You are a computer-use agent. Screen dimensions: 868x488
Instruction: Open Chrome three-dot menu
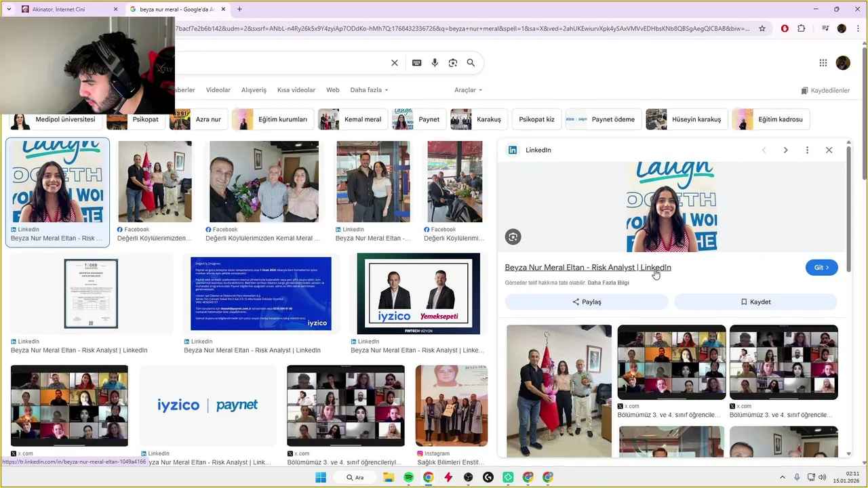[856, 28]
